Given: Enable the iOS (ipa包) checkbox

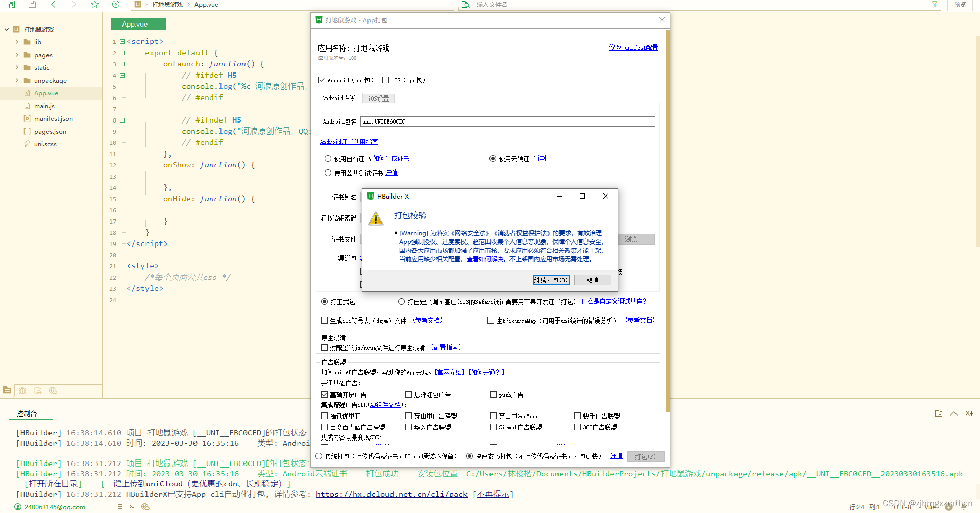Looking at the screenshot, I should pos(386,80).
